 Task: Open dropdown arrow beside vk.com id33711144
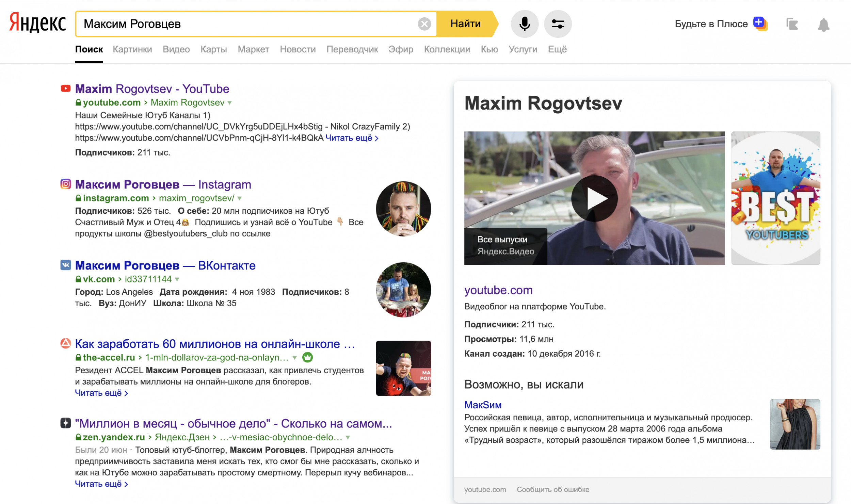pyautogui.click(x=177, y=279)
